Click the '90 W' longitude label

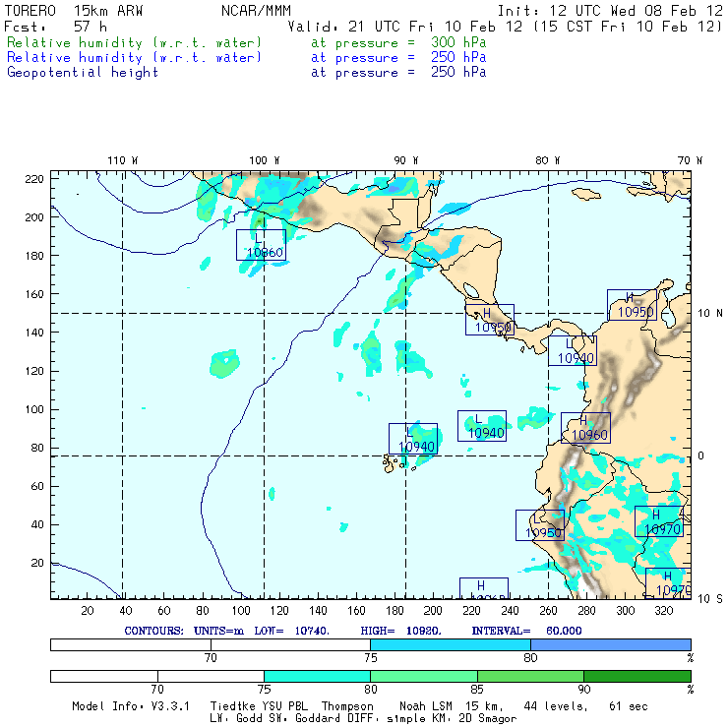tap(406, 160)
